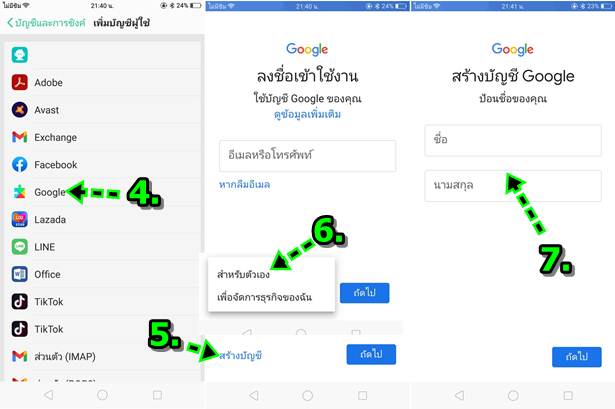Open the Office account icon
Image resolution: width=615 pixels, height=409 pixels.
click(20, 274)
